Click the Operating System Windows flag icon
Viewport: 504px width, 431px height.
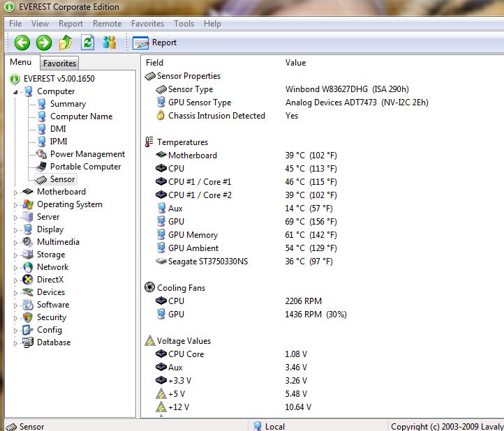[x=28, y=204]
